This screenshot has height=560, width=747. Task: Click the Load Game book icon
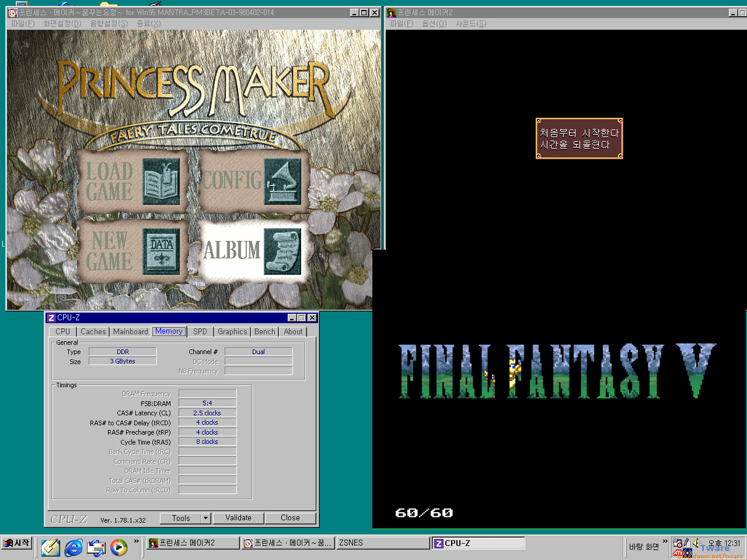click(x=162, y=182)
